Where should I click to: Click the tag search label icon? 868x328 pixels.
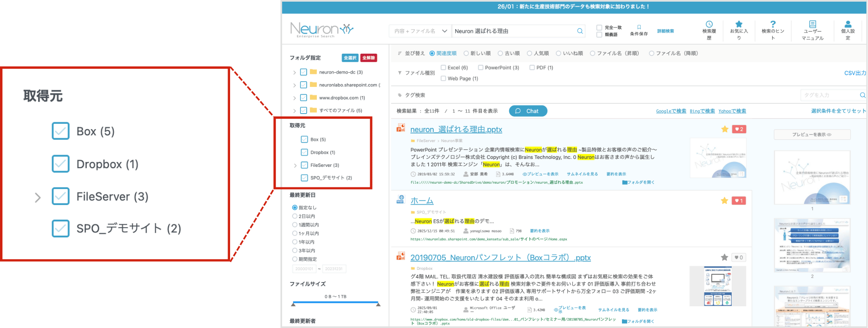400,95
